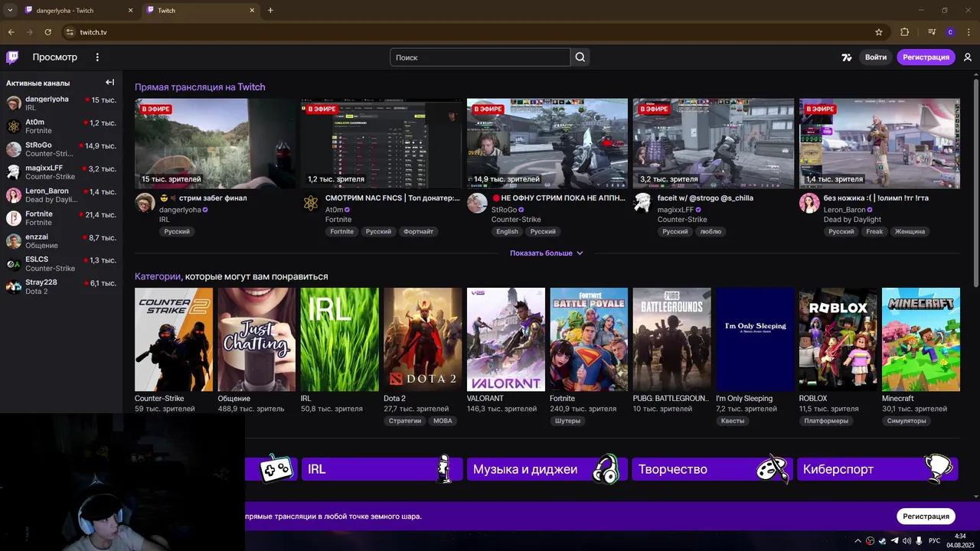Open the IRL category banner
Viewport: 980px width, 551px height.
[382, 469]
